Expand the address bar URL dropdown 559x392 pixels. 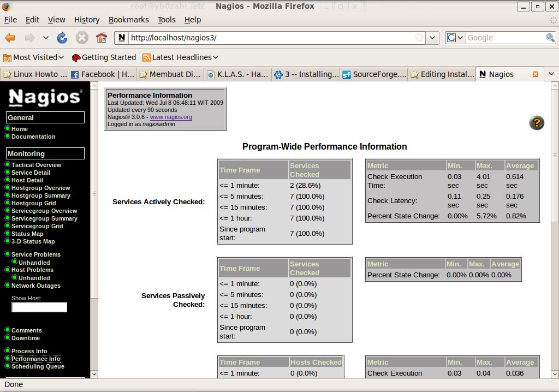(x=433, y=38)
